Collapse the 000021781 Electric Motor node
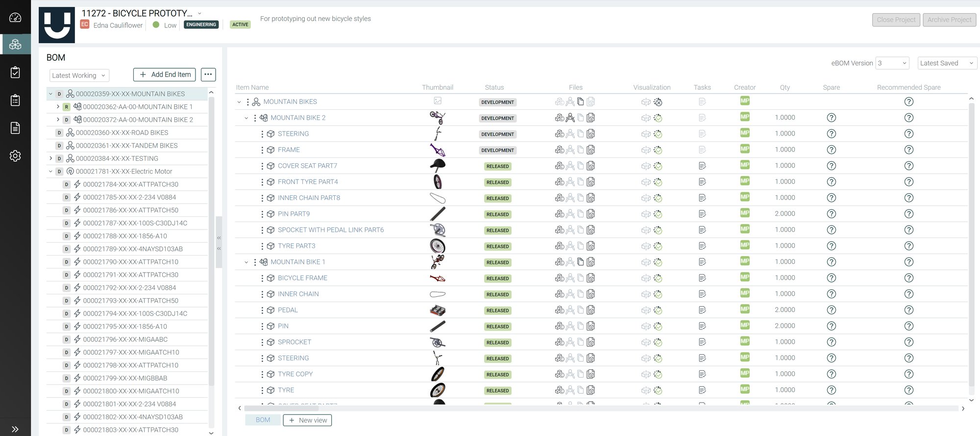Image resolution: width=980 pixels, height=436 pixels. (x=50, y=171)
